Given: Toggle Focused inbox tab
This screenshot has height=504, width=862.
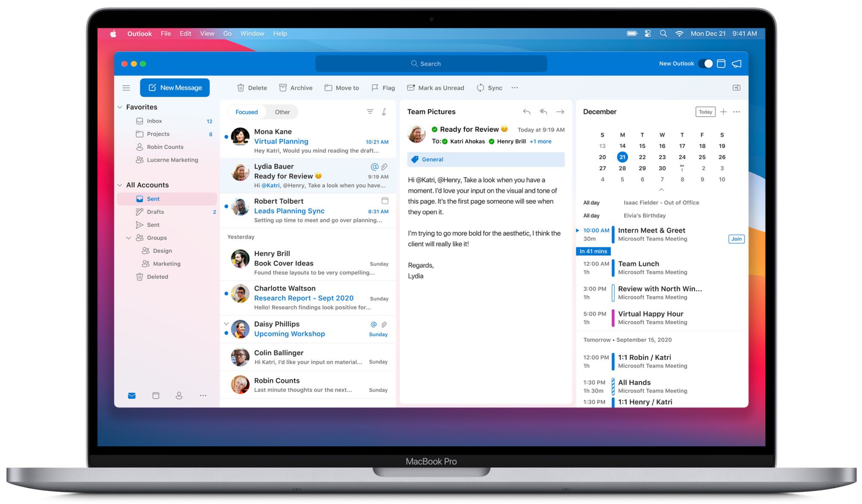Looking at the screenshot, I should 247,112.
